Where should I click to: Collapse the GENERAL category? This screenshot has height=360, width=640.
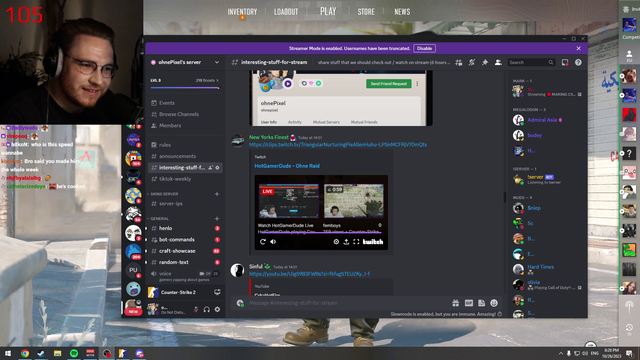pyautogui.click(x=159, y=219)
